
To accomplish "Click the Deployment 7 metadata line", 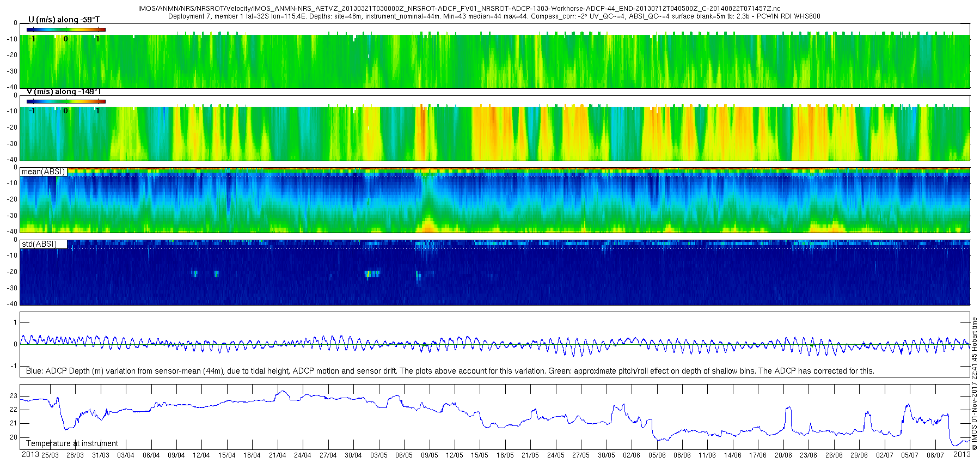I will point(494,16).
